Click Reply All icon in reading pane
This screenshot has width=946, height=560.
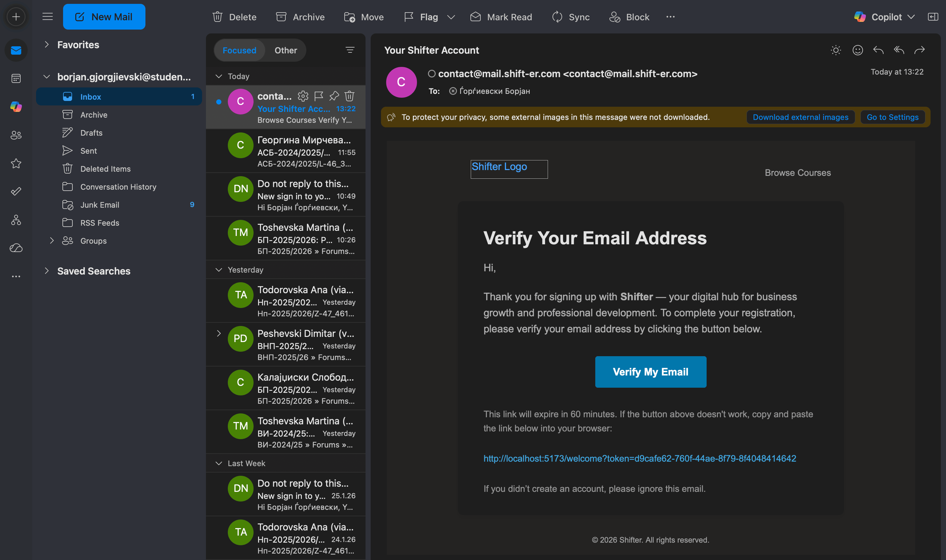(x=899, y=50)
